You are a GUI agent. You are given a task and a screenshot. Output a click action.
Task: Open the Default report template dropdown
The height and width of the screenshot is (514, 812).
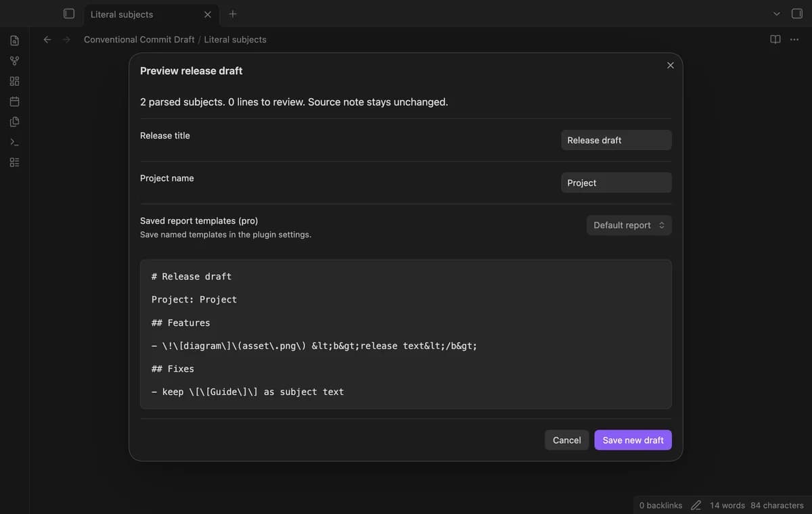(x=629, y=225)
